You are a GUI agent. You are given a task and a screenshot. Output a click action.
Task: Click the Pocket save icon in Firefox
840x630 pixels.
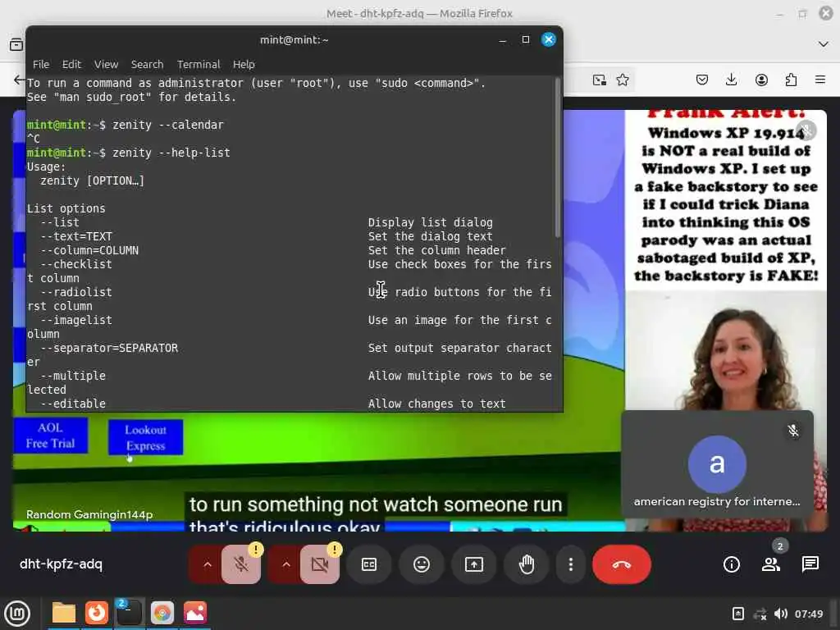click(x=702, y=80)
